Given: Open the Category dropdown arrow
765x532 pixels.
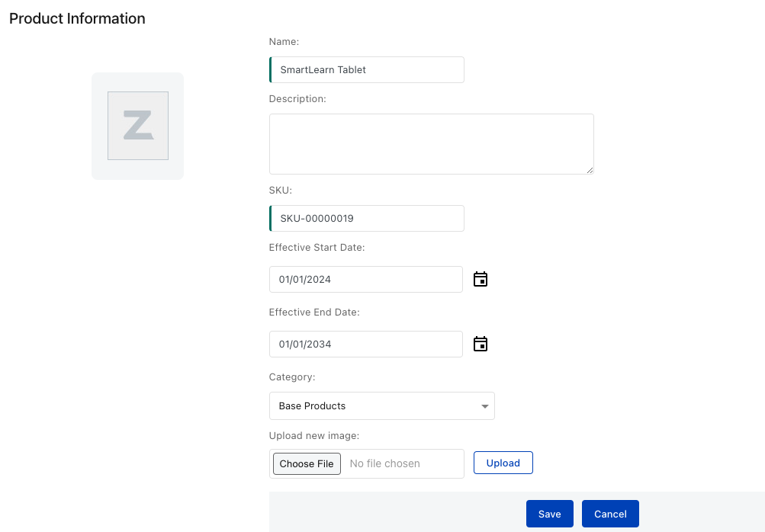Looking at the screenshot, I should 484,405.
